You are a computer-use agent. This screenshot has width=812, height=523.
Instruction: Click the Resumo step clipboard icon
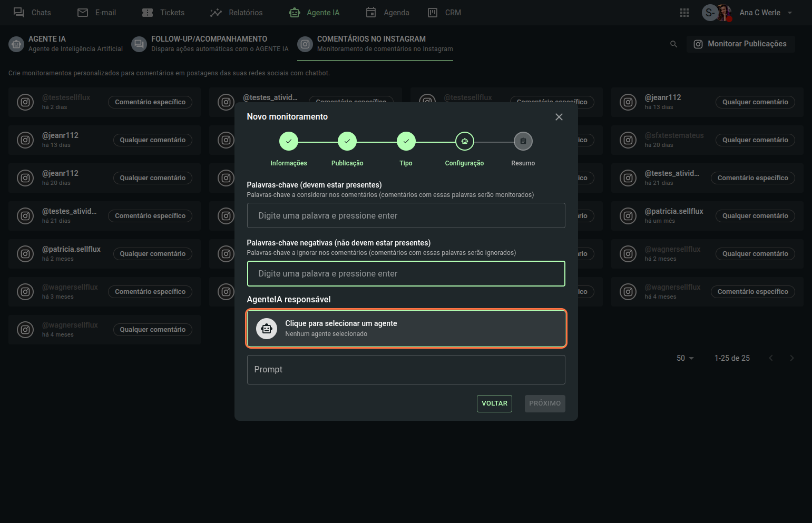pyautogui.click(x=523, y=141)
